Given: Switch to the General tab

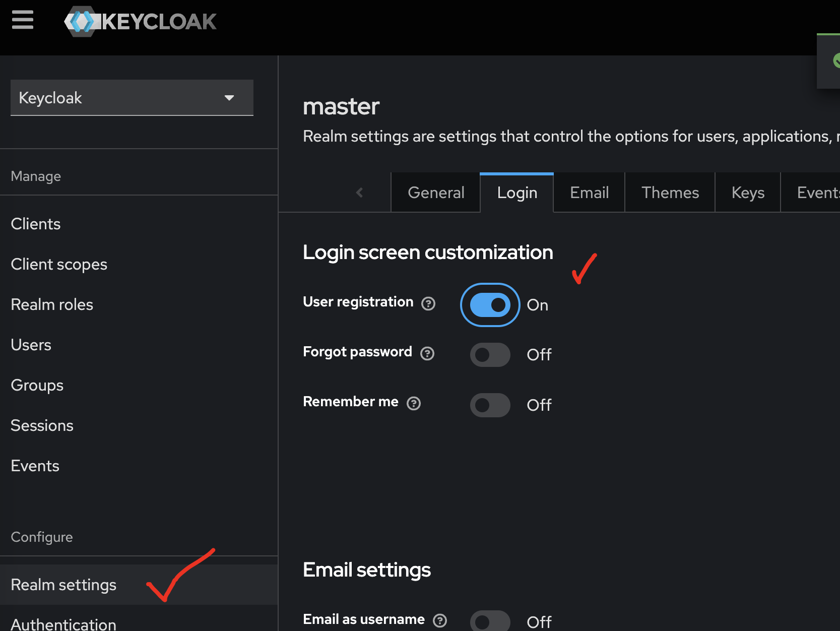Looking at the screenshot, I should point(436,193).
